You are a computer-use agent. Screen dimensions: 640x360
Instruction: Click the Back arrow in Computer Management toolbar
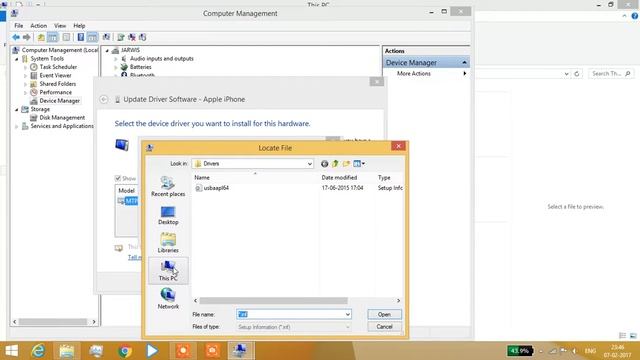coord(16,38)
